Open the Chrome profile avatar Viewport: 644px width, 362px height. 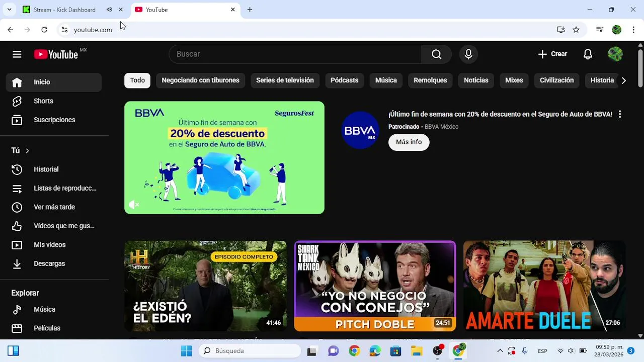616,30
